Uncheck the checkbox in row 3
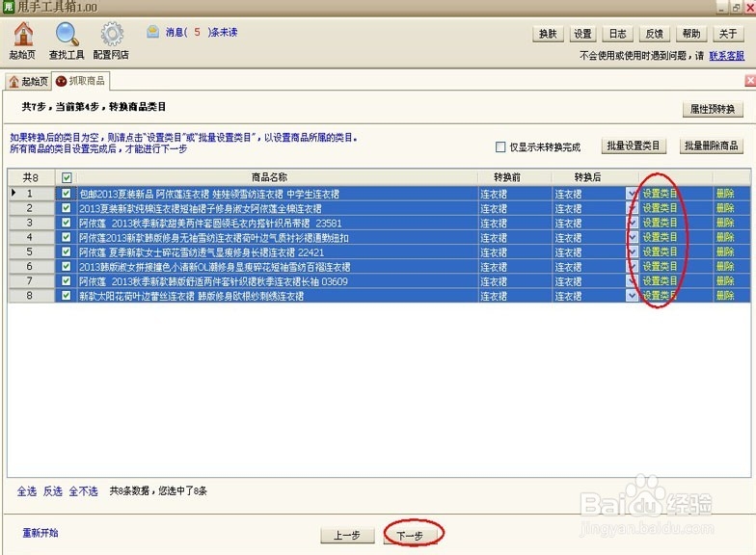Image resolution: width=756 pixels, height=555 pixels. (67, 223)
